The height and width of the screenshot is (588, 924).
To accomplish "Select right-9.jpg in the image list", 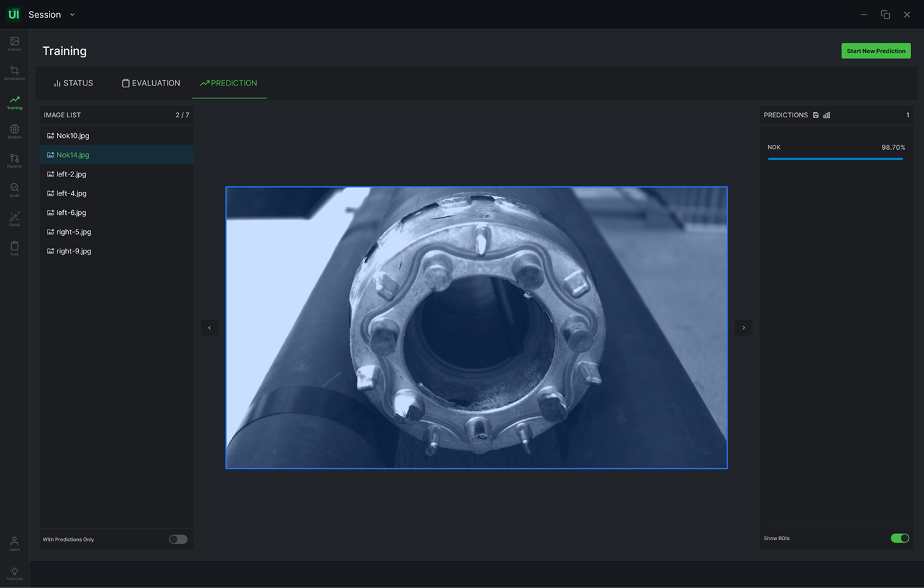I will [x=117, y=251].
